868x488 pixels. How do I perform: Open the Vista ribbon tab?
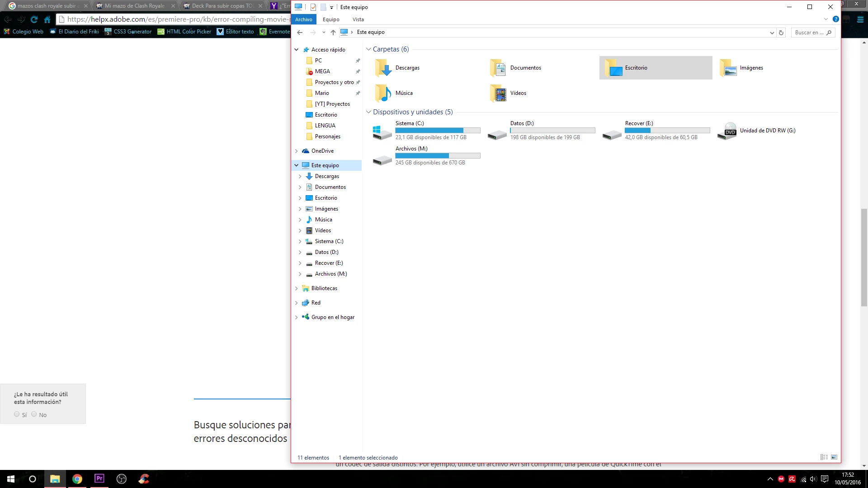(x=358, y=19)
